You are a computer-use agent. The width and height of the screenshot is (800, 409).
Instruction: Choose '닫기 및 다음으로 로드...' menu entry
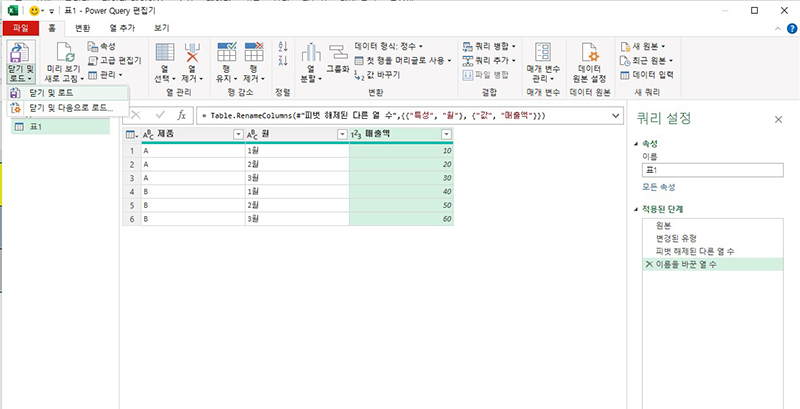70,107
